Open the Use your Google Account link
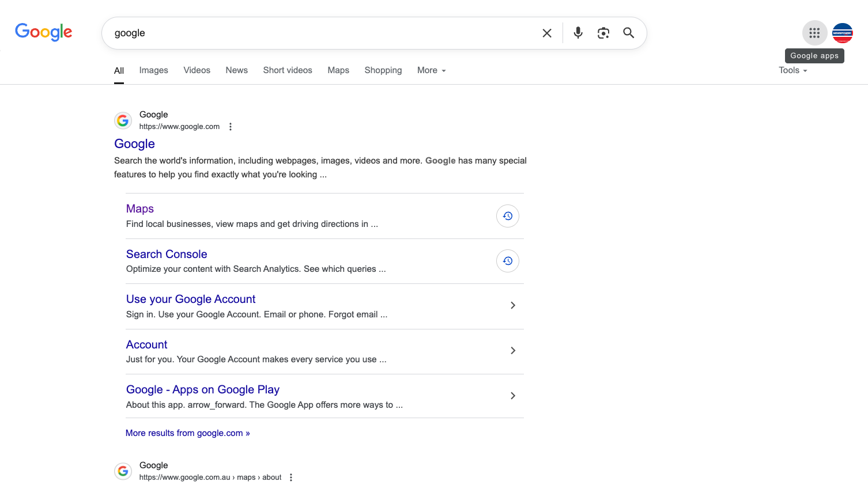 (x=191, y=299)
